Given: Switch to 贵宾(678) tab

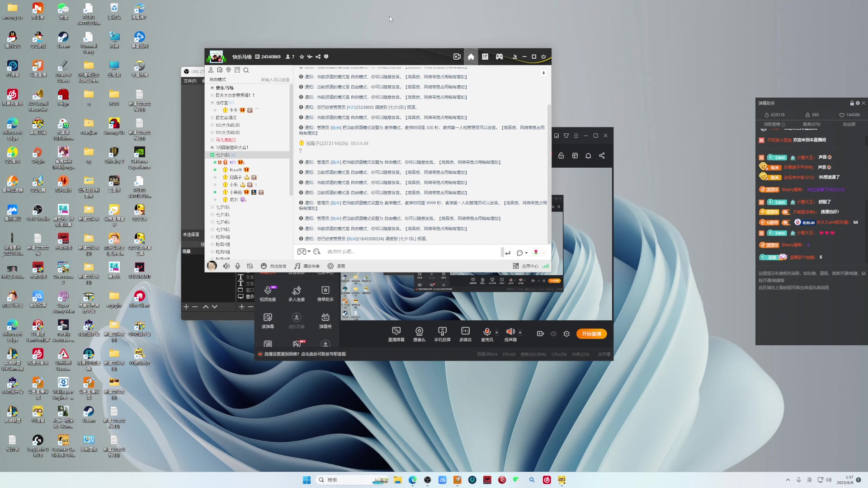Looking at the screenshot, I should point(811,124).
